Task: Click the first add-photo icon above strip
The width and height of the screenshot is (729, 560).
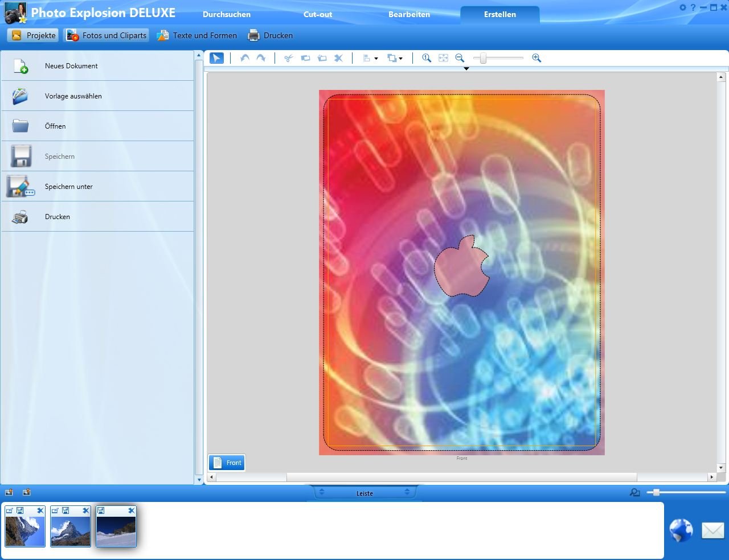Action: click(x=9, y=492)
